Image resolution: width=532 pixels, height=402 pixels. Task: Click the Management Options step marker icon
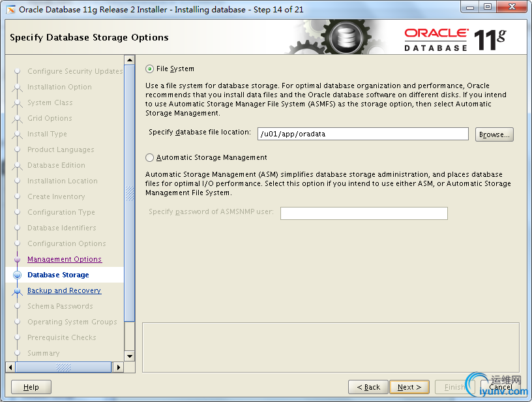[18, 259]
